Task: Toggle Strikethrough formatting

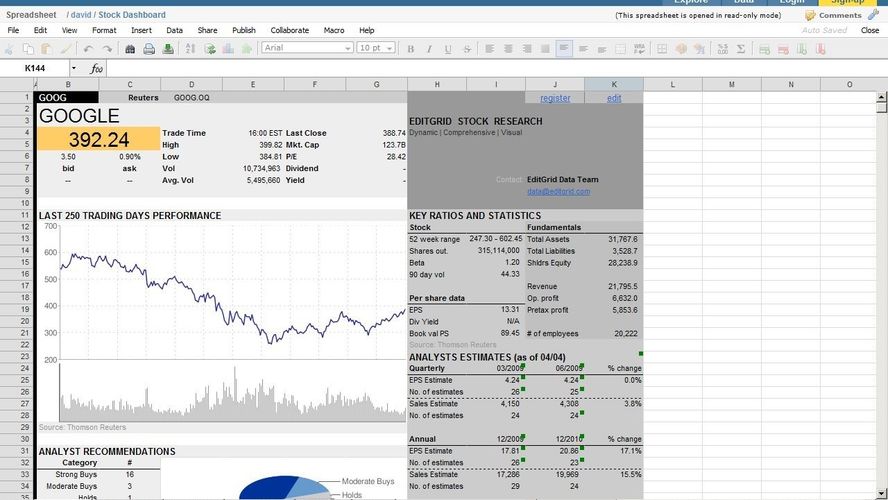Action: 467,49
